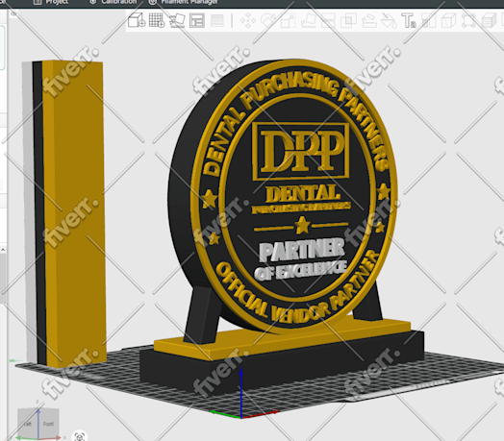Select the Lay on face tool
504x441 pixels.
(308, 21)
